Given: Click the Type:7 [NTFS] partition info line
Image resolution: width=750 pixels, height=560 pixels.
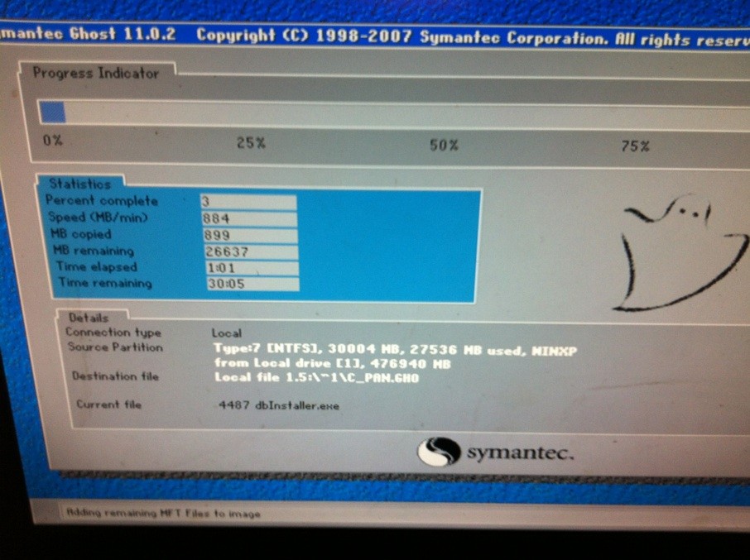Looking at the screenshot, I should [x=396, y=350].
